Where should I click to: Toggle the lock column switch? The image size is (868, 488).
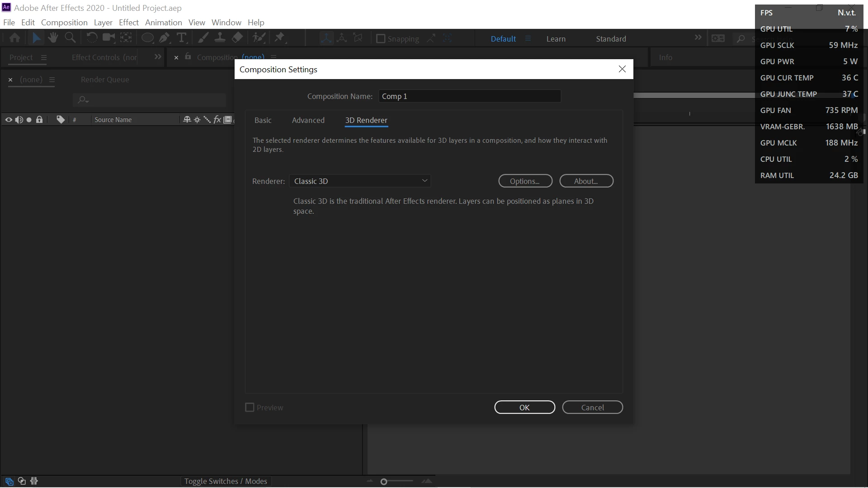click(39, 120)
